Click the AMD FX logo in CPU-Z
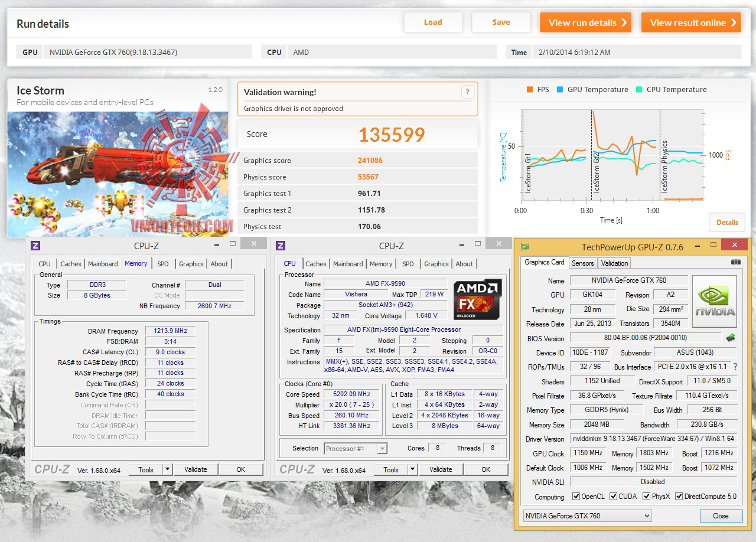The width and height of the screenshot is (756, 542). [x=478, y=299]
